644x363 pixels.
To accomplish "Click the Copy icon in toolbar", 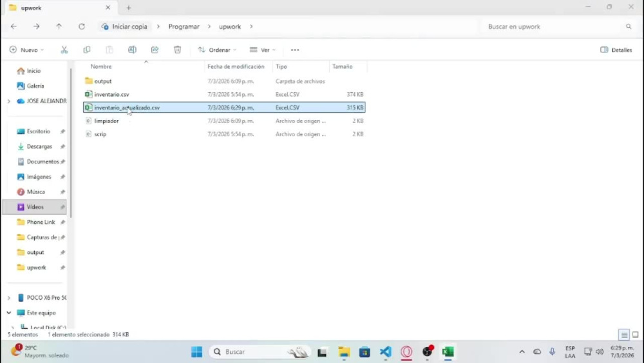I will coord(87,50).
